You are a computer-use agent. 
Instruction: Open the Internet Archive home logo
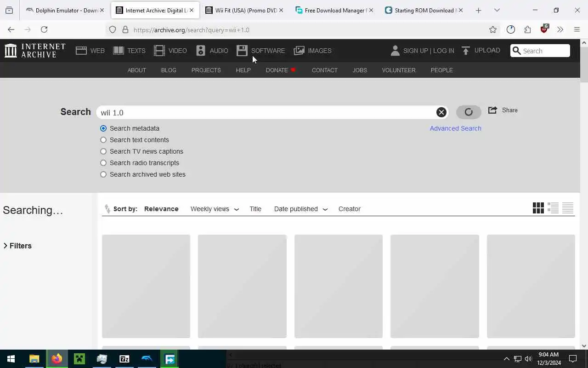click(x=35, y=51)
